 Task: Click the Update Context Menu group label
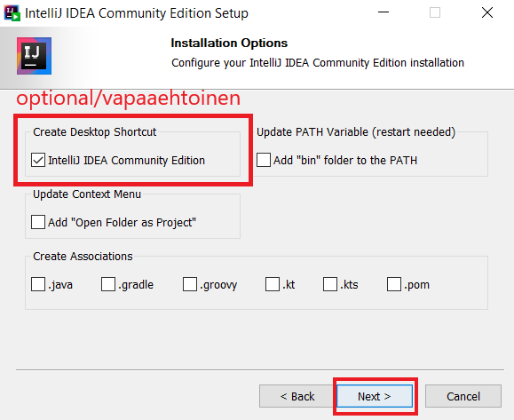(87, 194)
